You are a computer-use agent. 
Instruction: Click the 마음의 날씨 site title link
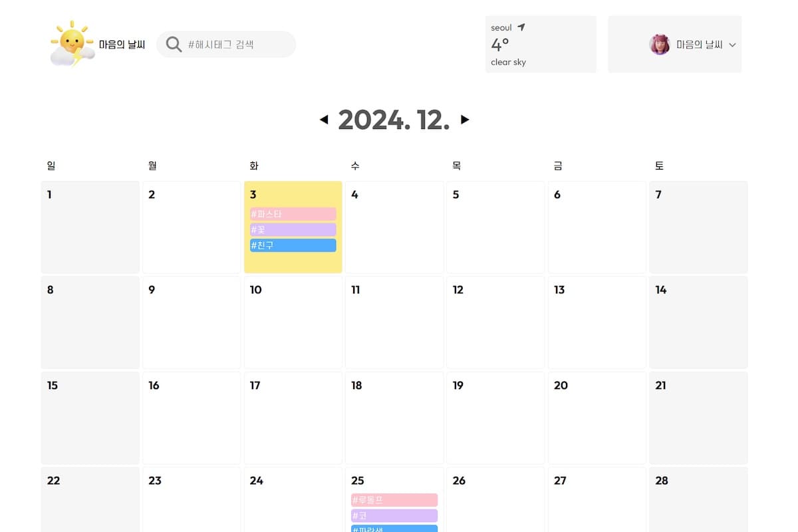click(122, 45)
